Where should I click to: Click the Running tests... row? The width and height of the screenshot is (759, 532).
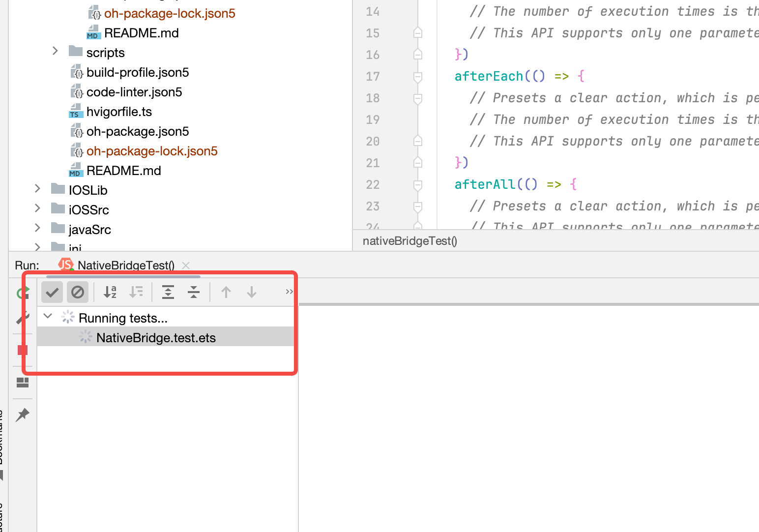(166, 318)
